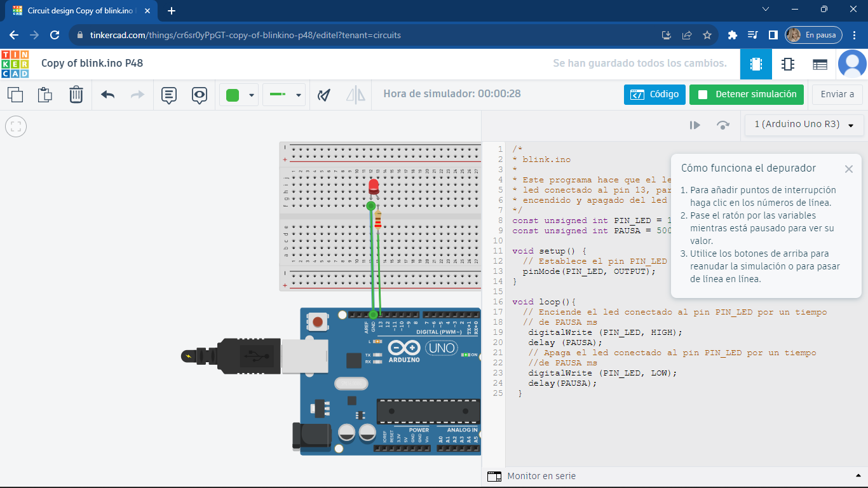Click the wire drawing tool icon
The height and width of the screenshot is (488, 868).
[x=324, y=95]
